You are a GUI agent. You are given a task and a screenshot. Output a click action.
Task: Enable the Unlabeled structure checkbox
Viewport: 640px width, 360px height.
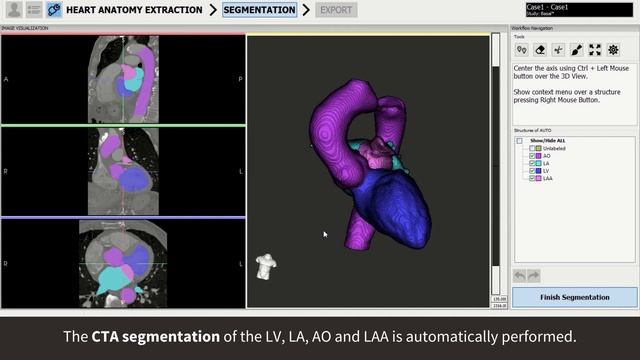532,148
